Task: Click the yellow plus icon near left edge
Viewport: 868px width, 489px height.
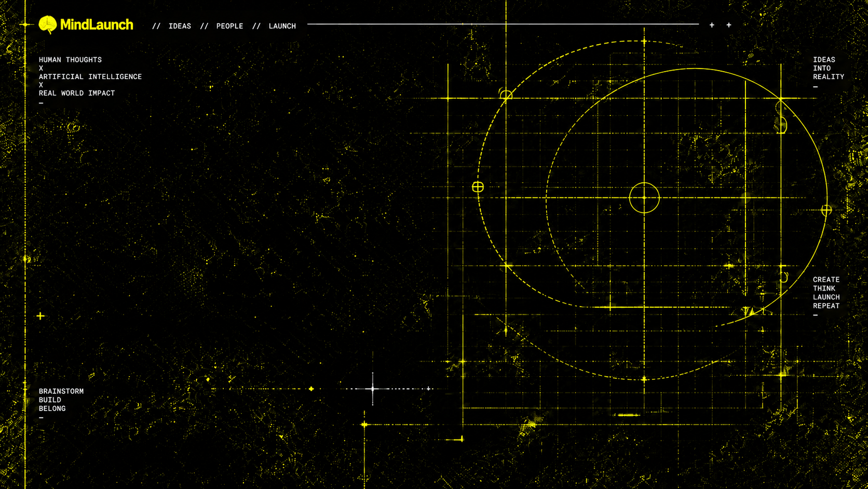Action: pyautogui.click(x=40, y=316)
